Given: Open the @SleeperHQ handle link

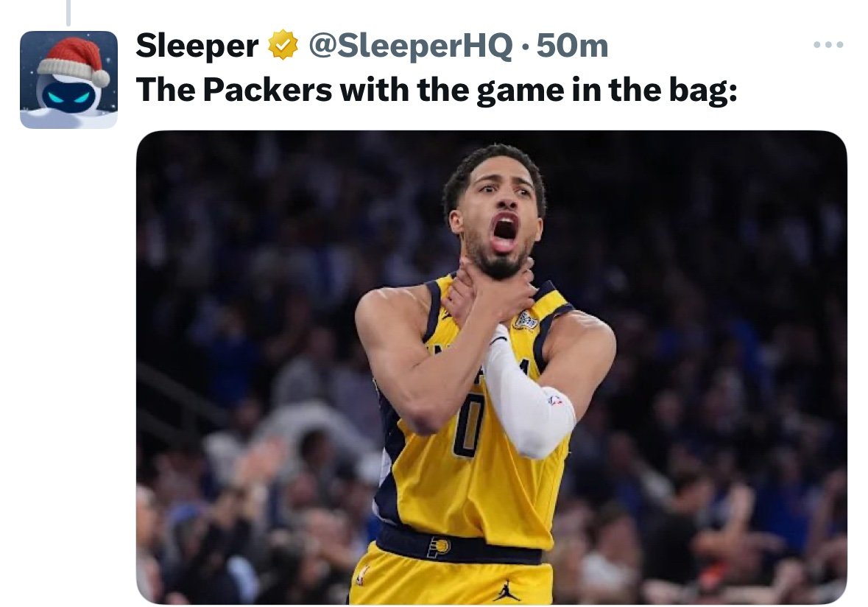Looking at the screenshot, I should click(x=410, y=46).
